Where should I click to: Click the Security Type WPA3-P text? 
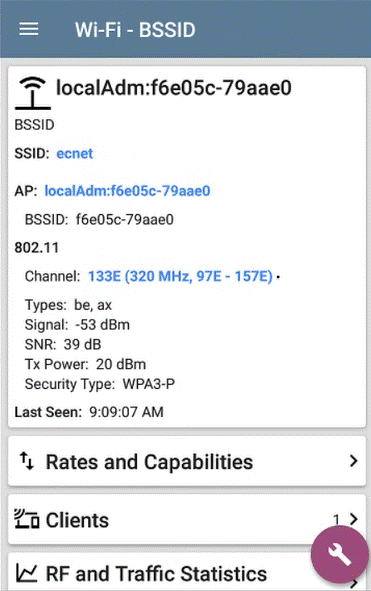point(100,384)
